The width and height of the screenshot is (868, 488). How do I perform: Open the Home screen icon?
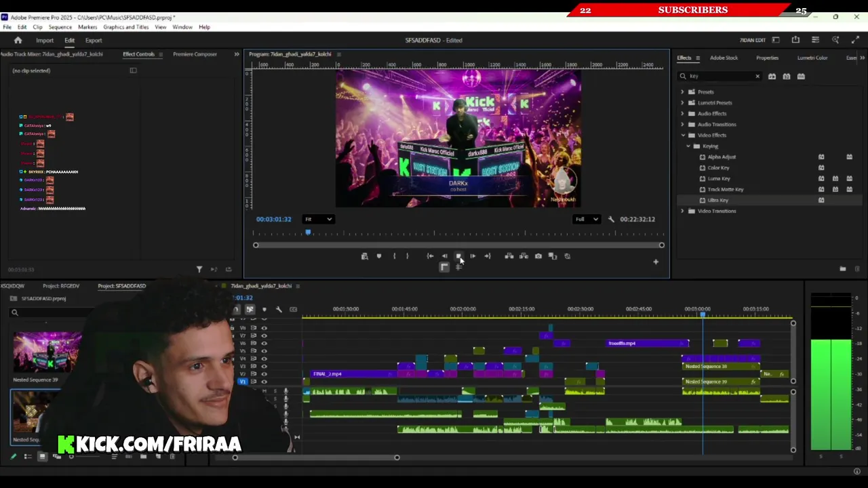[x=18, y=41]
